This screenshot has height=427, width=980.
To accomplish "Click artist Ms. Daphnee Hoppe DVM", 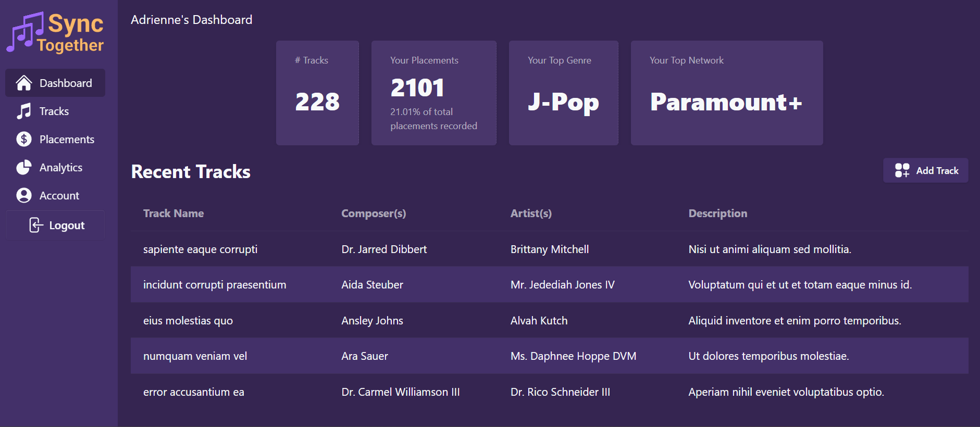I will point(574,356).
